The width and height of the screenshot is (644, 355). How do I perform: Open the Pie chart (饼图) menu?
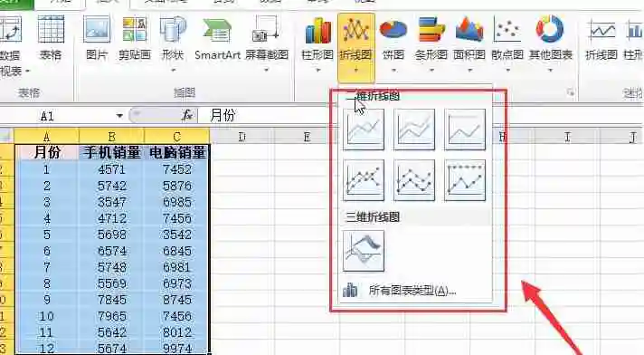(393, 43)
